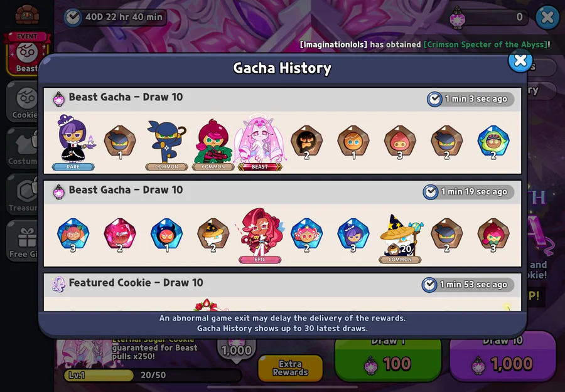
Task: Close the Gacha History popup
Action: [x=520, y=60]
